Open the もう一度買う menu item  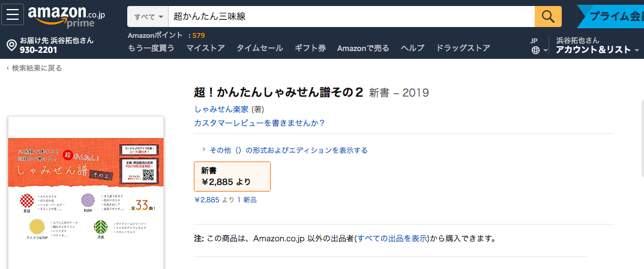[x=151, y=48]
